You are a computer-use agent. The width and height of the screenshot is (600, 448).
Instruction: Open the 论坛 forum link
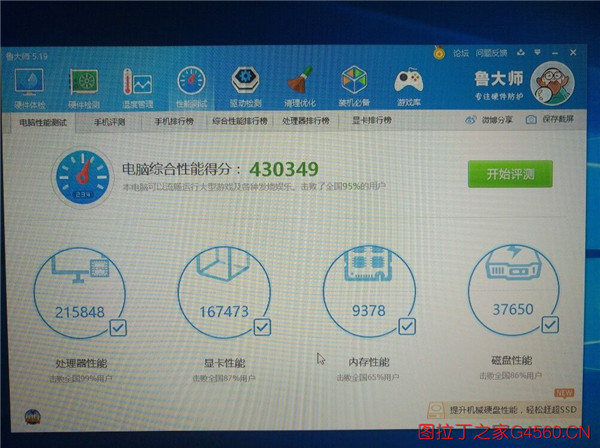point(461,53)
